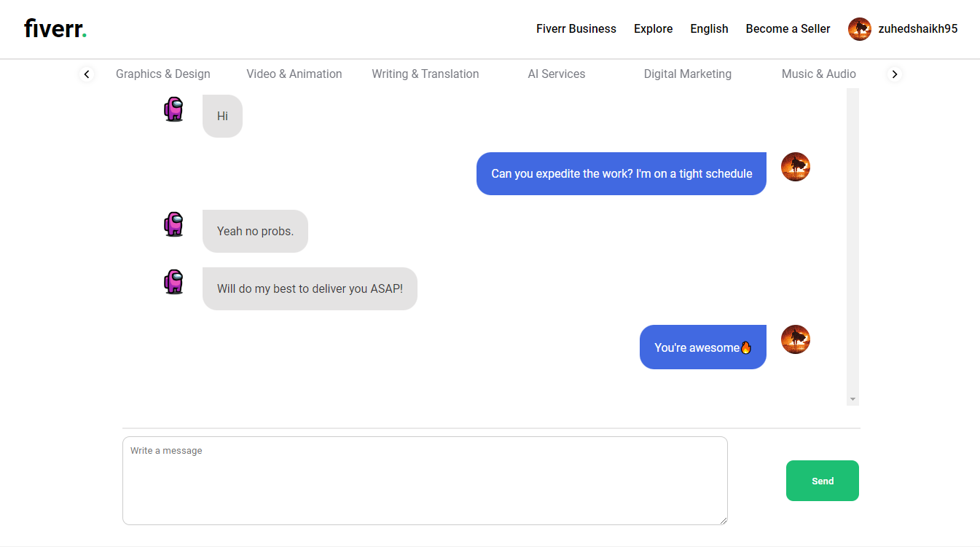Focus the Write a message text area
Image resolution: width=980 pixels, height=547 pixels.
425,481
